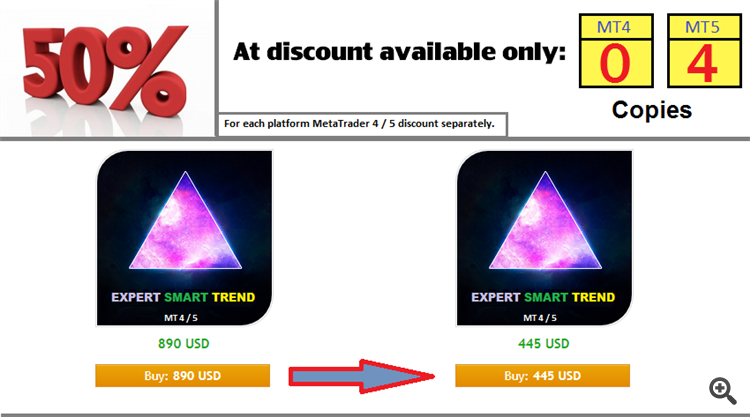Open the left Expert Smart Trend thumbnail
This screenshot has height=417, width=750.
(x=185, y=238)
